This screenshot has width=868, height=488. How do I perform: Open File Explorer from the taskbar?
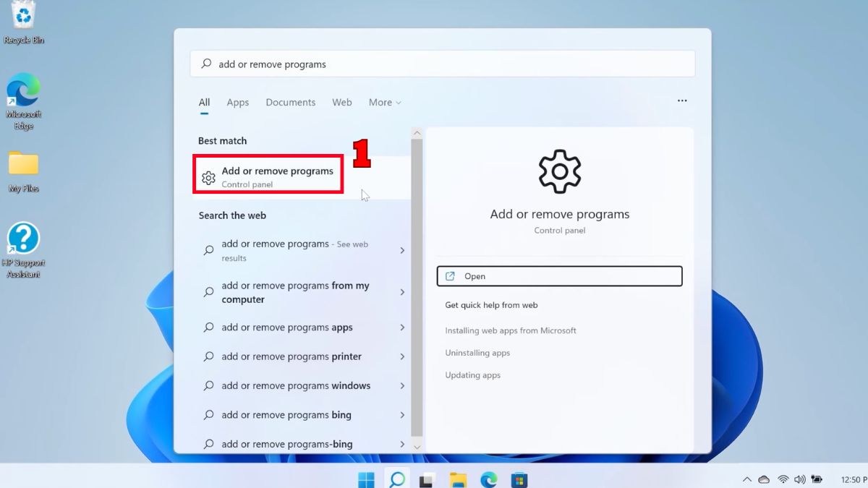pyautogui.click(x=458, y=479)
